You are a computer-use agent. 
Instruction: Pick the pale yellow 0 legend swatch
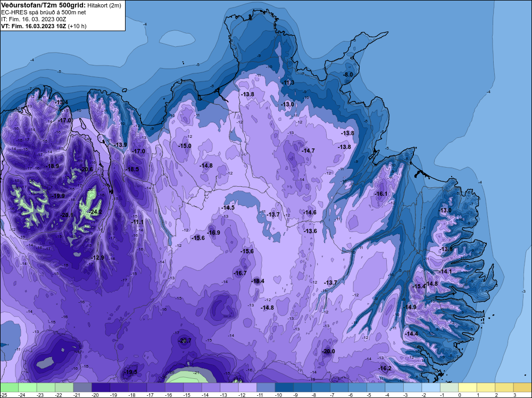[x=467, y=387]
